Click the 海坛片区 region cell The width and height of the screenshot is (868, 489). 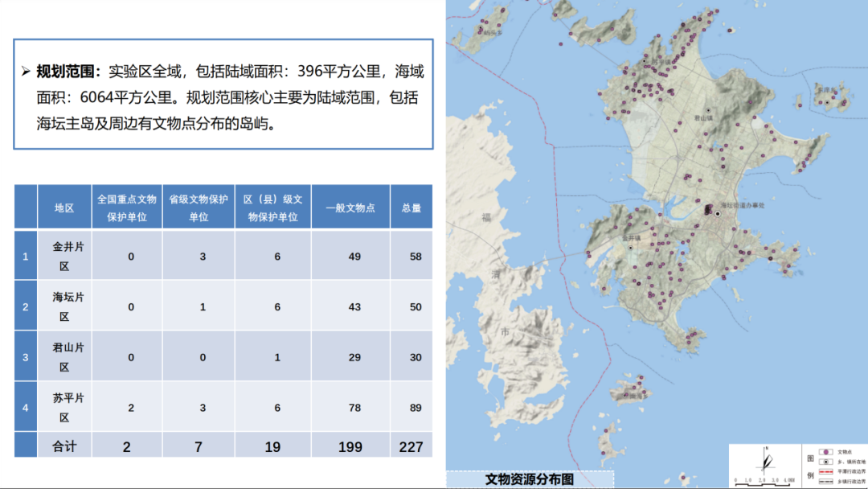tap(64, 306)
